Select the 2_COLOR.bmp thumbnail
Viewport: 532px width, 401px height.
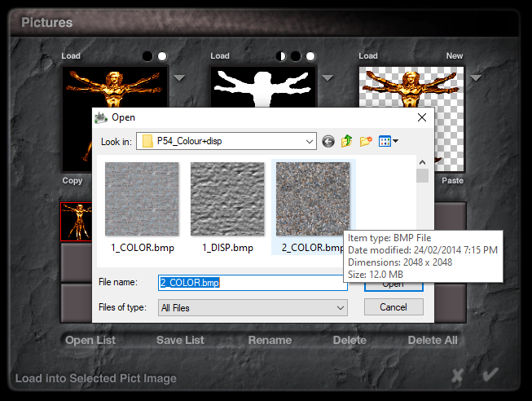coord(313,199)
